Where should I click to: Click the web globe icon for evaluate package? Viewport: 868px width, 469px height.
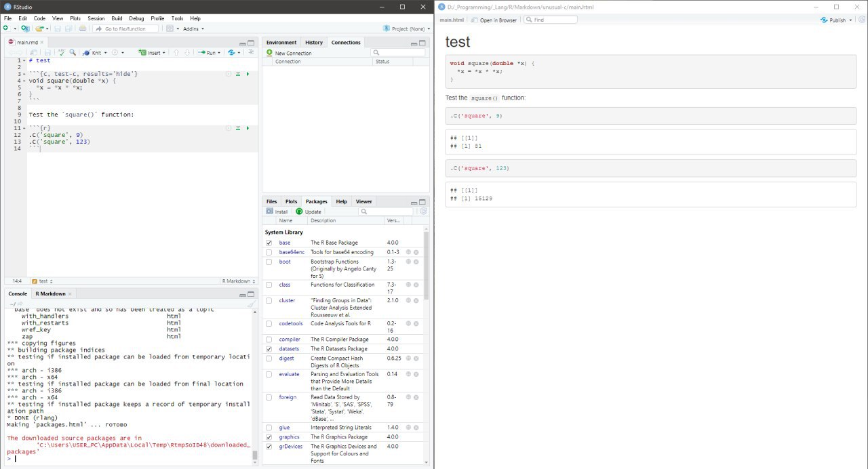point(408,374)
